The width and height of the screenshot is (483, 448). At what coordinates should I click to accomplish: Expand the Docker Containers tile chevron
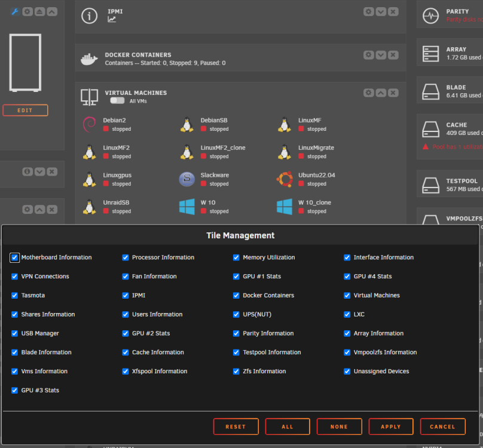point(381,55)
